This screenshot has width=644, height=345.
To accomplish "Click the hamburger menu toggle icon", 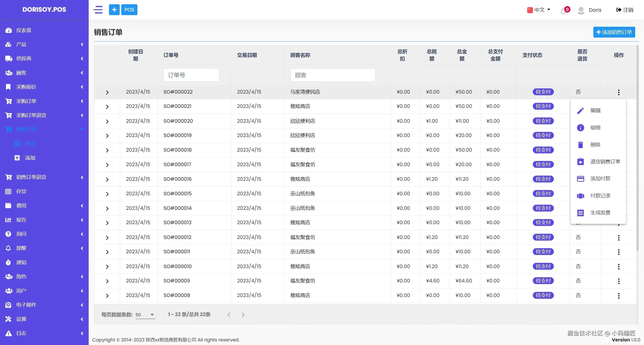I will click(x=98, y=10).
